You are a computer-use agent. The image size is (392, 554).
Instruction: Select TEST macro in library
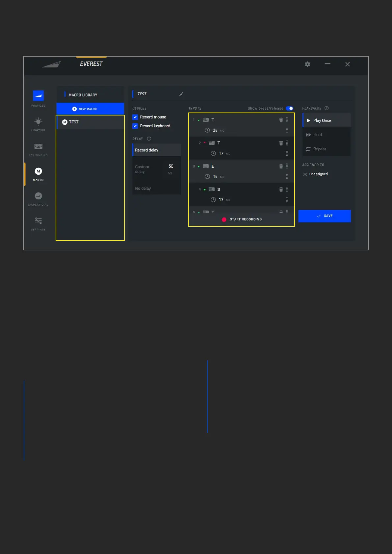point(90,122)
